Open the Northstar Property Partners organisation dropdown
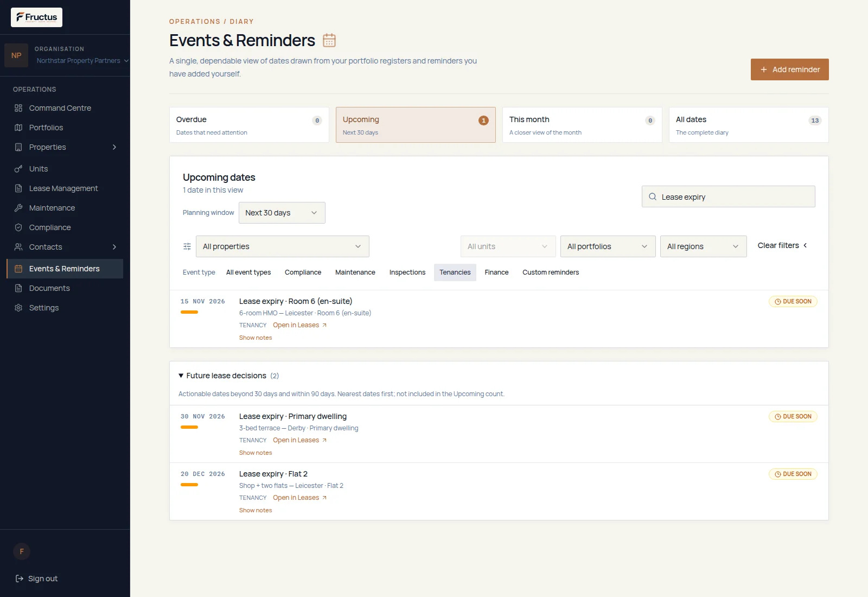Image resolution: width=868 pixels, height=597 pixels. [x=82, y=61]
